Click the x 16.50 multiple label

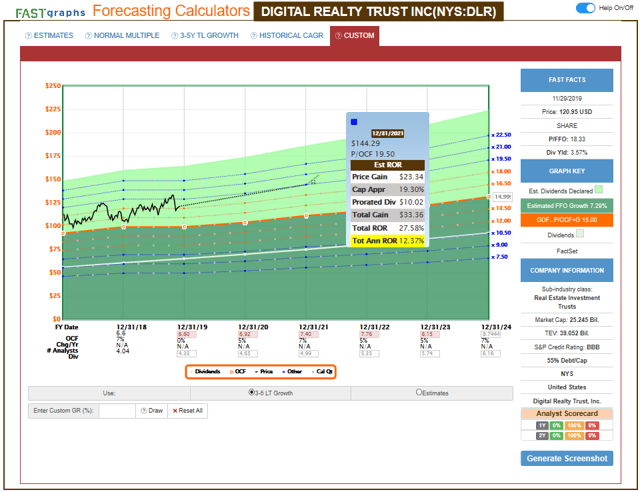click(501, 184)
